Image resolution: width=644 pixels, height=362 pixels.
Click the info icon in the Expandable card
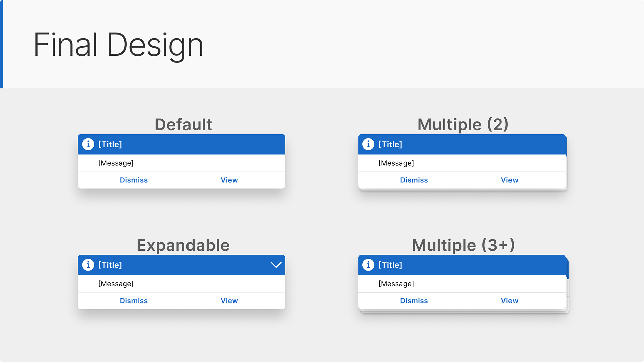pyautogui.click(x=88, y=265)
